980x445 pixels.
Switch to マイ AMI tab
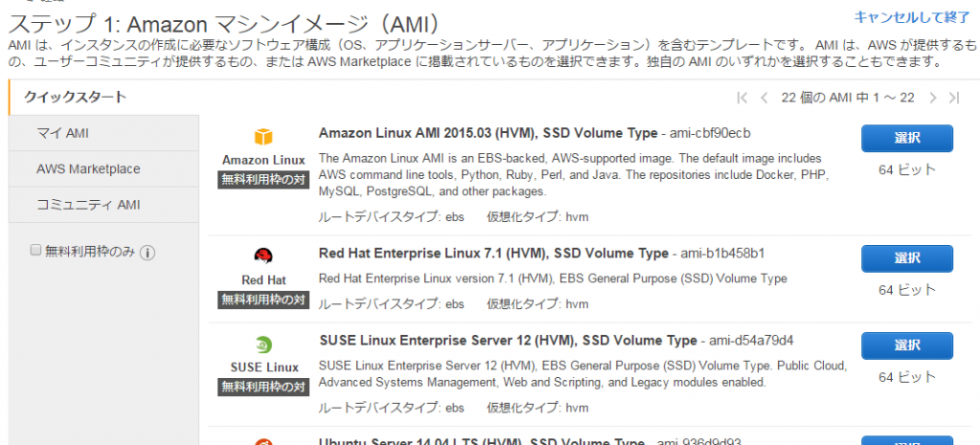click(x=63, y=133)
